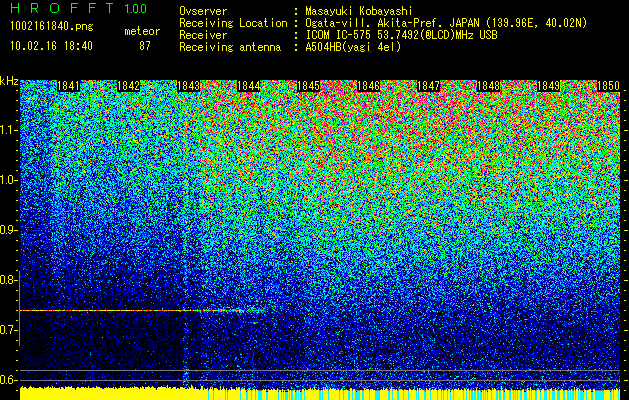Click the meteor label
The height and width of the screenshot is (400, 629).
(142, 31)
